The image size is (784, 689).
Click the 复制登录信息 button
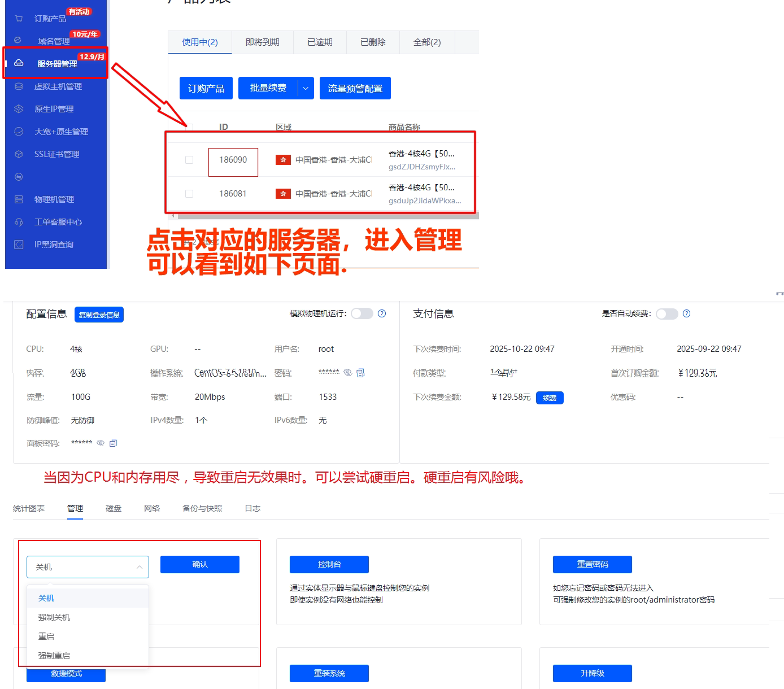click(x=99, y=315)
